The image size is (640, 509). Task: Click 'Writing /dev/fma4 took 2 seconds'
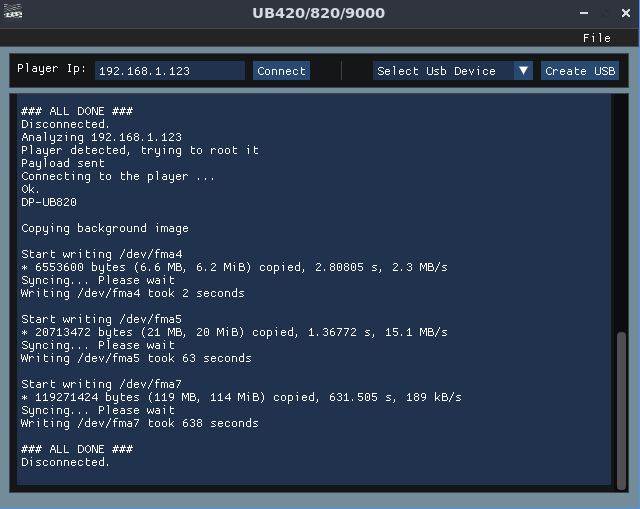133,293
